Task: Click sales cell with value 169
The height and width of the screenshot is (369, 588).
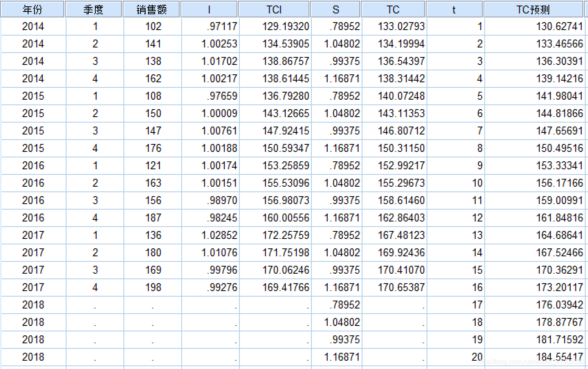Action: (153, 270)
